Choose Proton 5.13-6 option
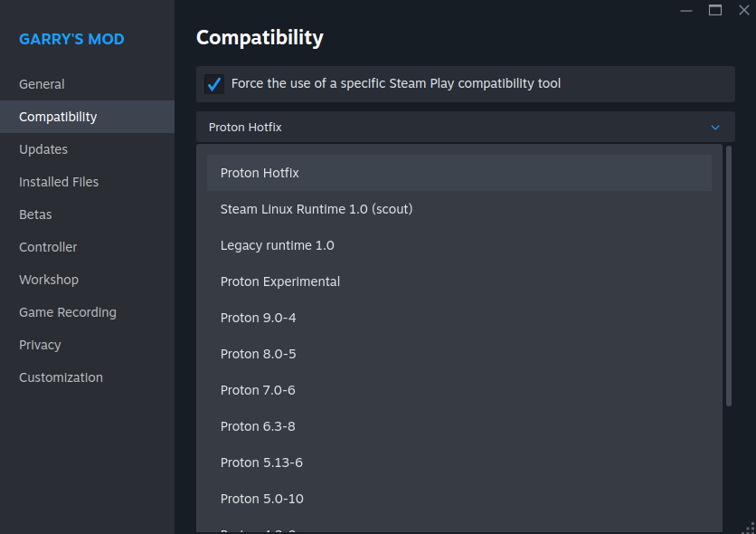 coord(262,462)
